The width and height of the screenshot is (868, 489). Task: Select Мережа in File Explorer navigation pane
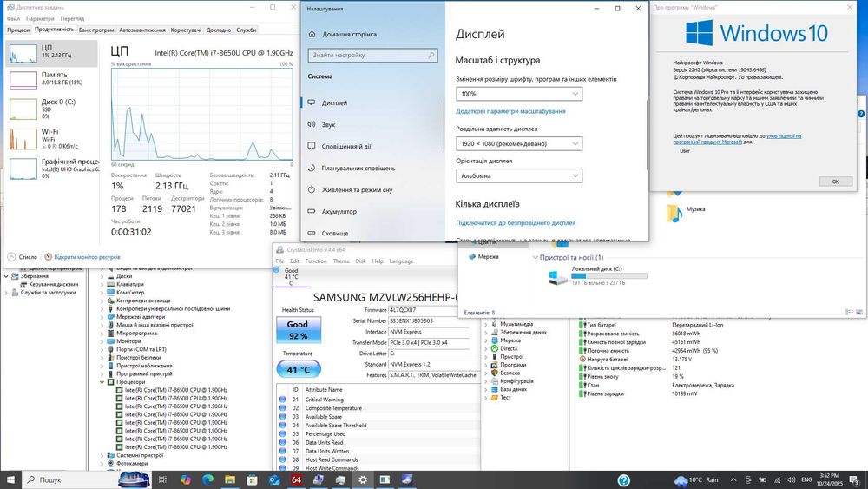coord(488,256)
